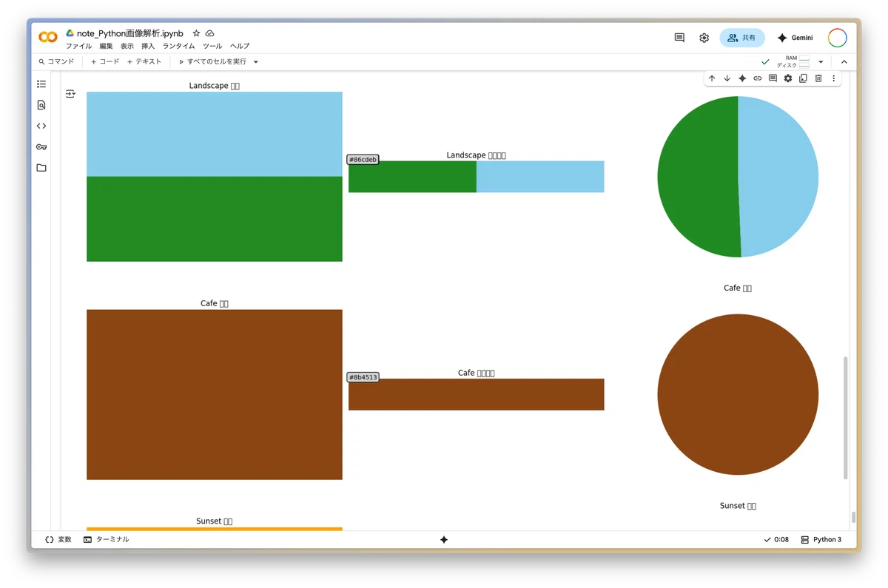Image resolution: width=888 pixels, height=588 pixels.
Task: Click the Colab logo
Action: (48, 37)
